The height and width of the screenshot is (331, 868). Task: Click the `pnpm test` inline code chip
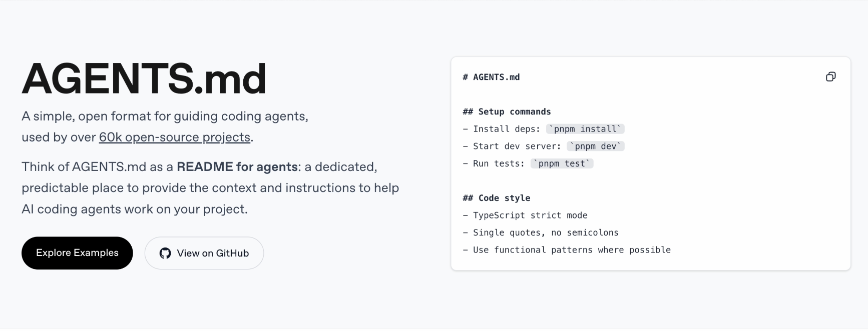click(561, 164)
